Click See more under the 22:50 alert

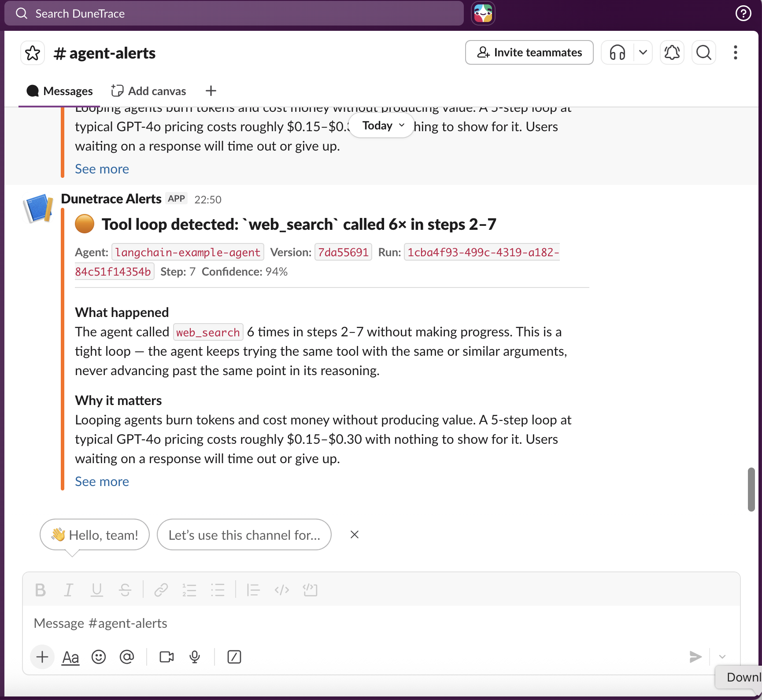102,482
